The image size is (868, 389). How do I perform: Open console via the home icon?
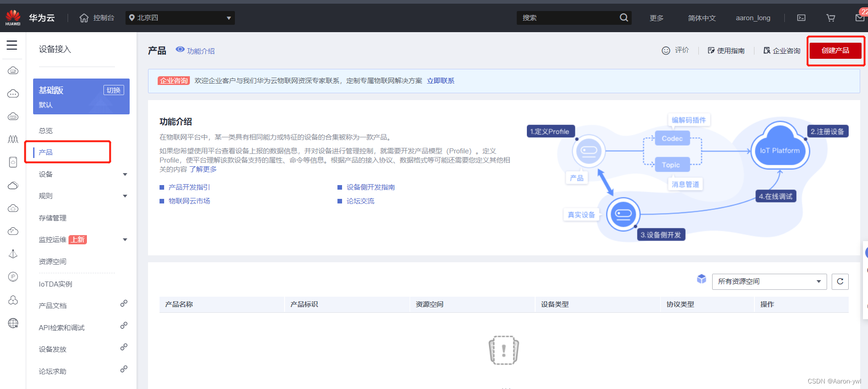[x=84, y=18]
